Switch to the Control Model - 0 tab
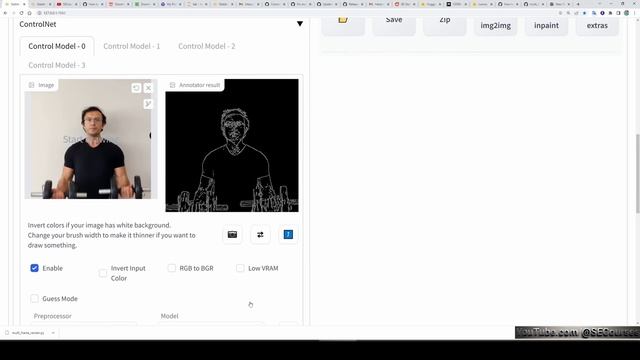The width and height of the screenshot is (640, 360). tap(57, 46)
